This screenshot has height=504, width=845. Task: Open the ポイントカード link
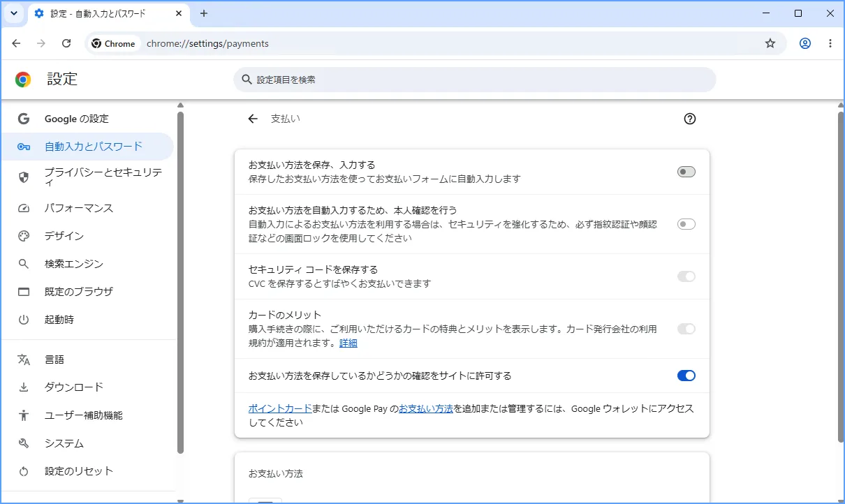[280, 409]
